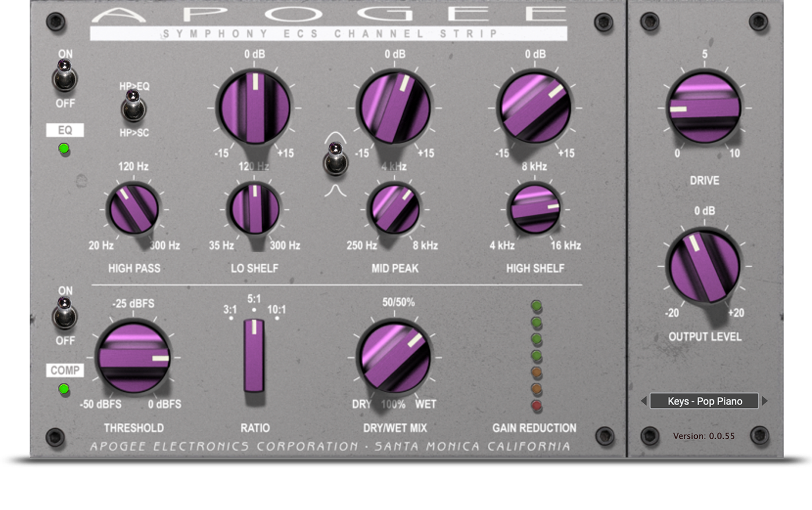Screen dimensions: 812x510
Task: Go to the previous preset with left arrow
Action: [x=643, y=401]
